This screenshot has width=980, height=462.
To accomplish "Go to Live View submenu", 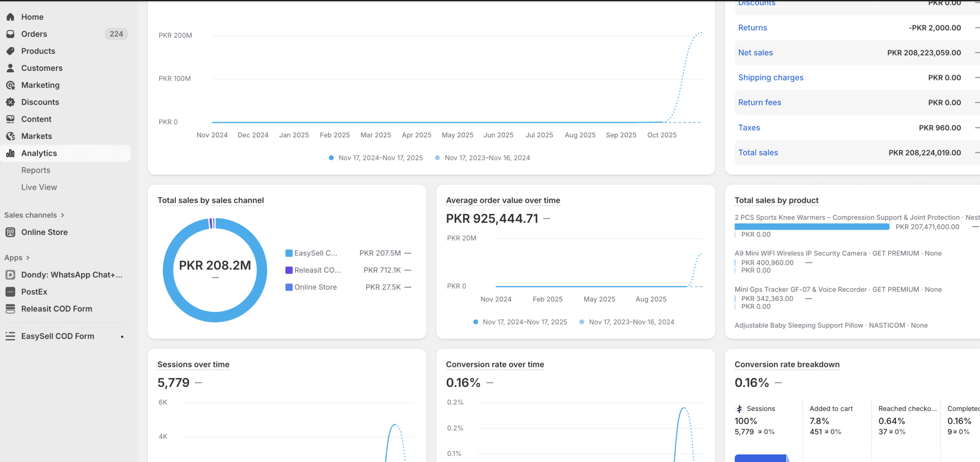I will (39, 187).
